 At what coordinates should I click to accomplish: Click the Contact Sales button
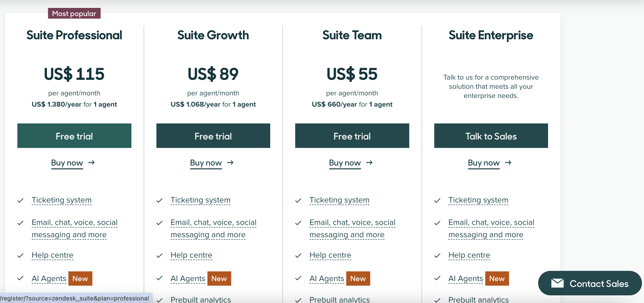pos(590,283)
